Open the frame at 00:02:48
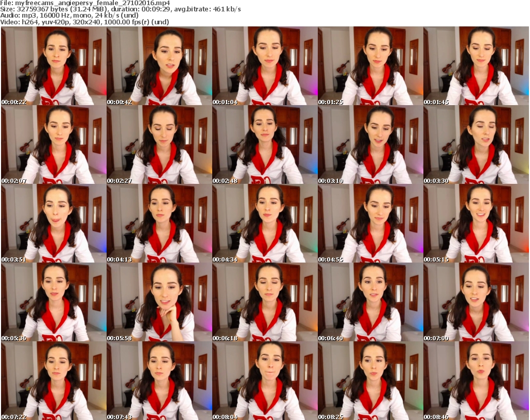This screenshot has width=530, height=420. 264,144
